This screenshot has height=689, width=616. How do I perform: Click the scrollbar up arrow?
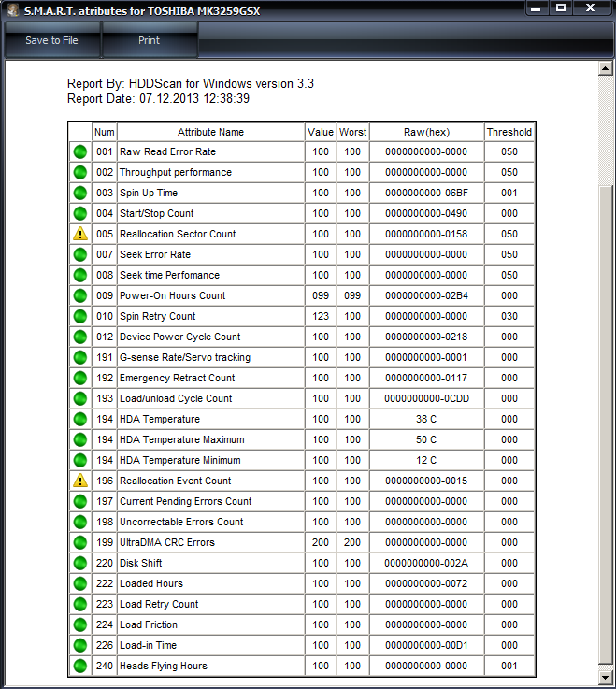(606, 69)
